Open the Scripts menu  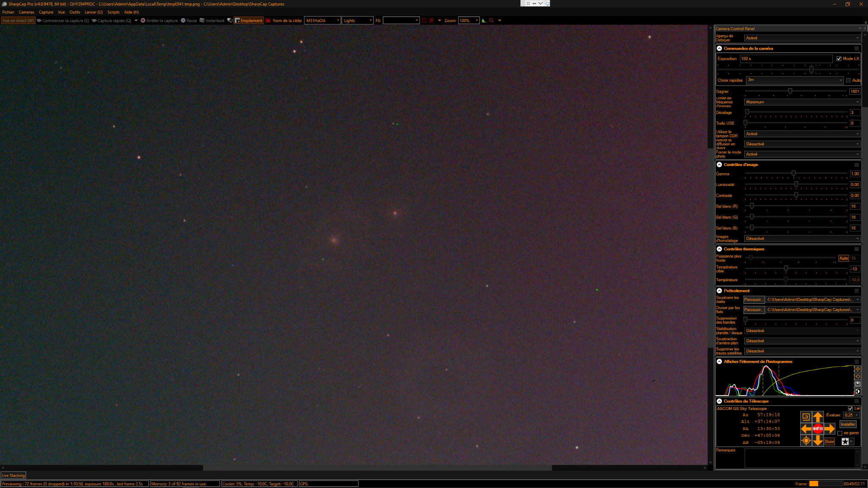(113, 12)
